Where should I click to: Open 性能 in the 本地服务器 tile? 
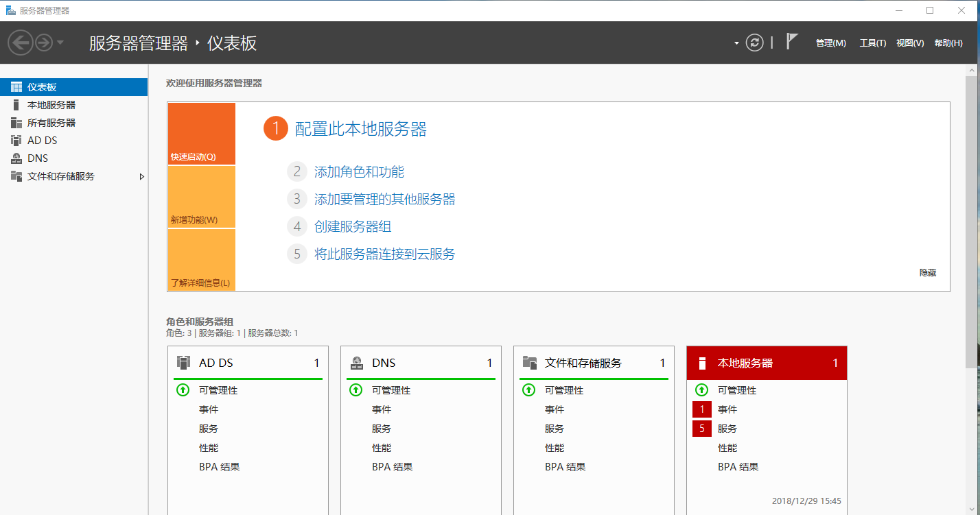click(x=727, y=448)
